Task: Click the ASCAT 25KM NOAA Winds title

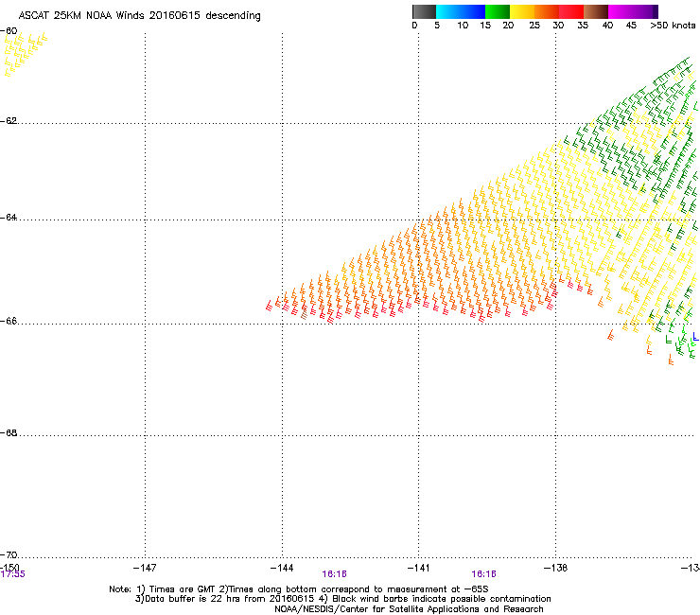Action: click(139, 15)
